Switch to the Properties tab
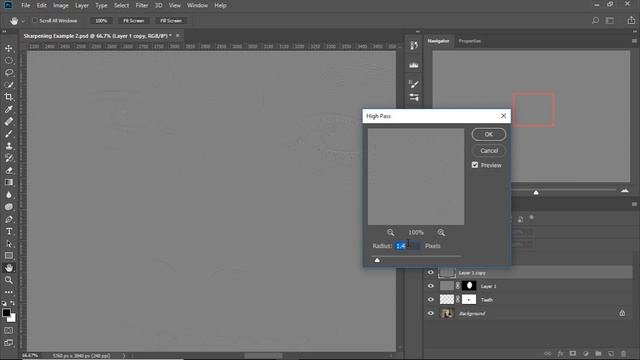The width and height of the screenshot is (640, 360). (x=470, y=41)
